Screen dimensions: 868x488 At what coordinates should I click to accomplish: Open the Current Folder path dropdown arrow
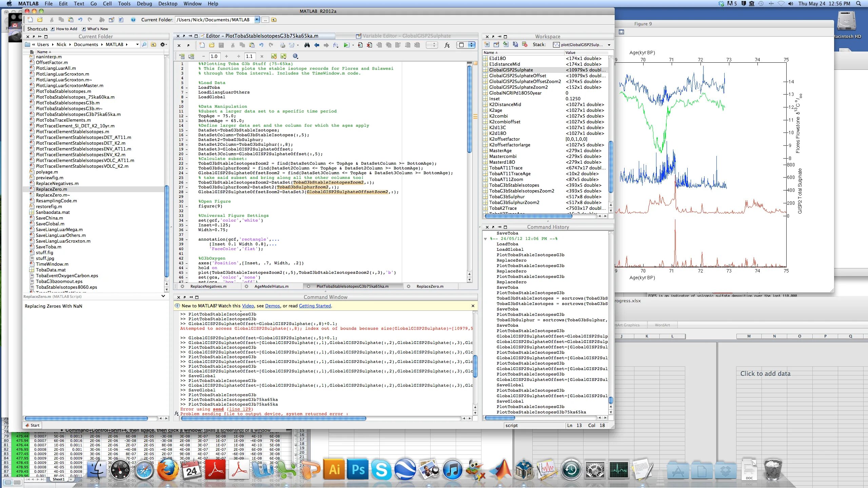[x=257, y=20]
